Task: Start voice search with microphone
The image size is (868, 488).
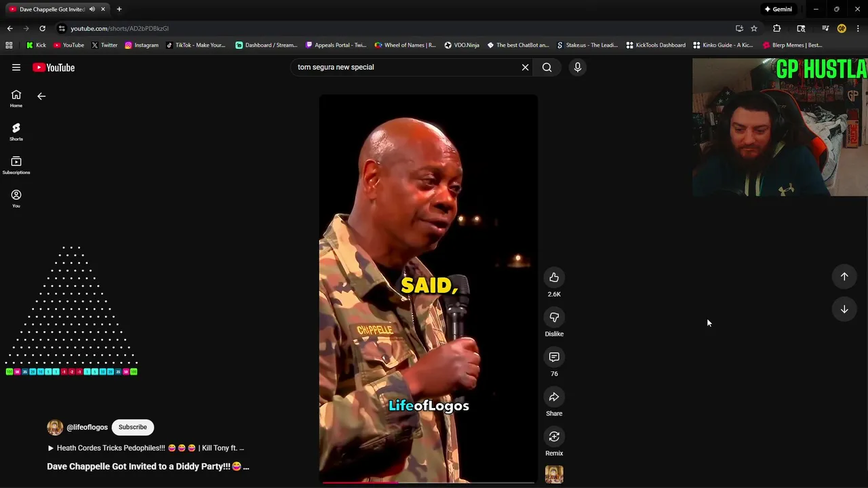Action: tap(578, 67)
